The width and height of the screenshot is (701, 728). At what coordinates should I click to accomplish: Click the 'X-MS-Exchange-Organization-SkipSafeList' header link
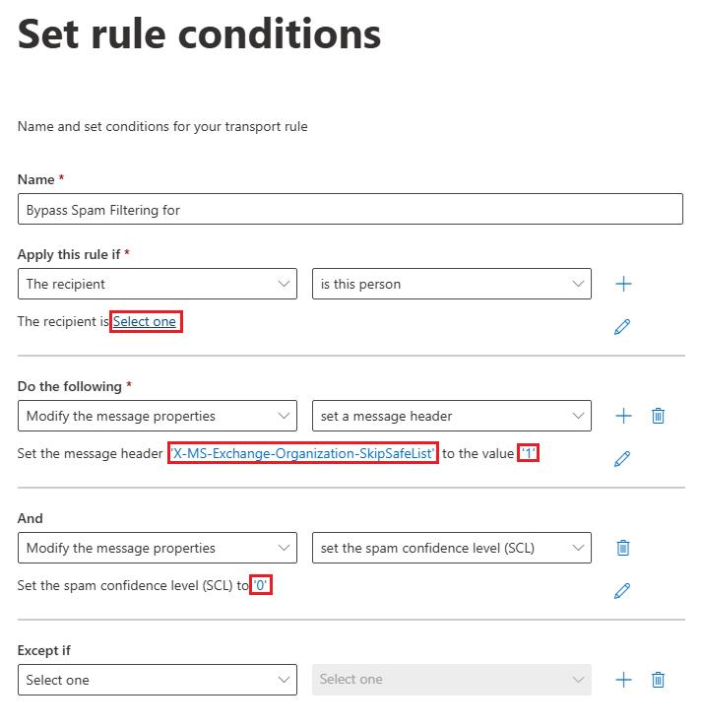point(303,453)
